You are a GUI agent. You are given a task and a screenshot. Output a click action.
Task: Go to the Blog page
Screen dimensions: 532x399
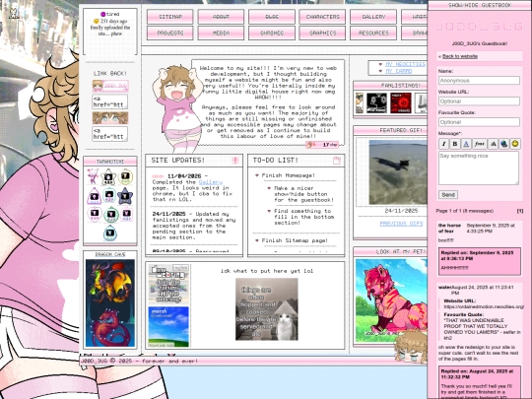272,17
